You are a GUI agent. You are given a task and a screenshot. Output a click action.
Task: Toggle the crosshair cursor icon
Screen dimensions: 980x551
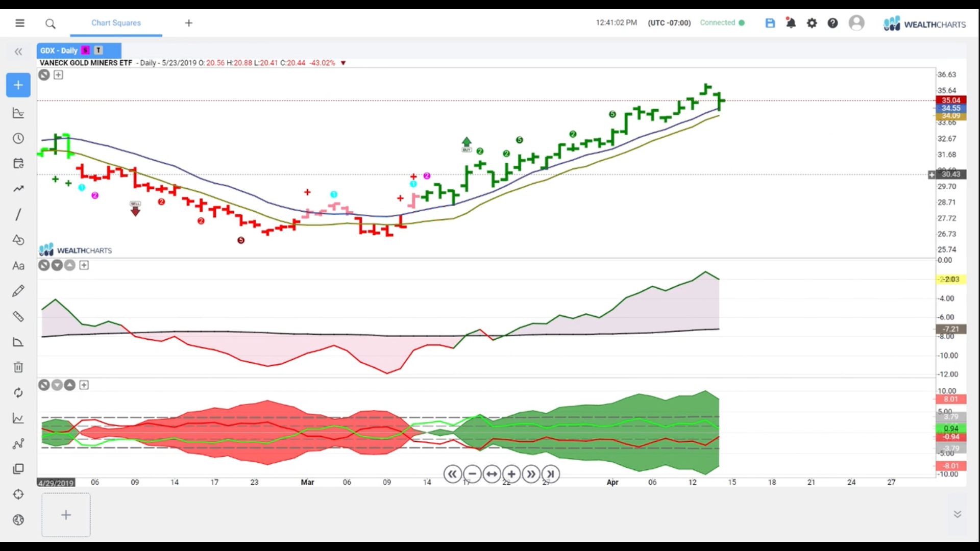18,494
